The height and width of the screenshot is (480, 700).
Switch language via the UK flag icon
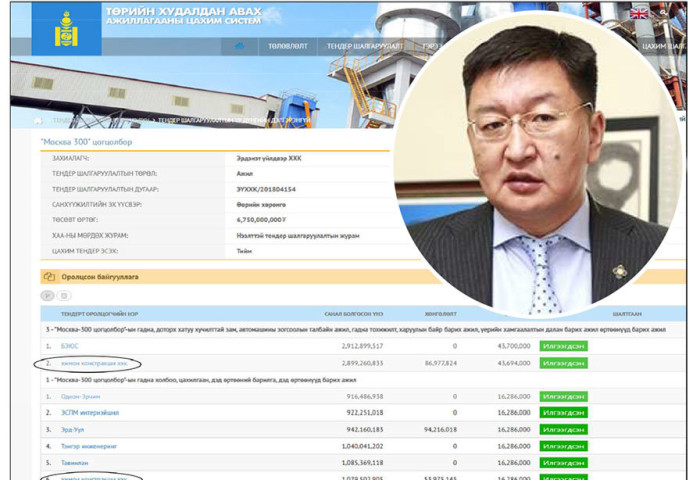point(638,13)
